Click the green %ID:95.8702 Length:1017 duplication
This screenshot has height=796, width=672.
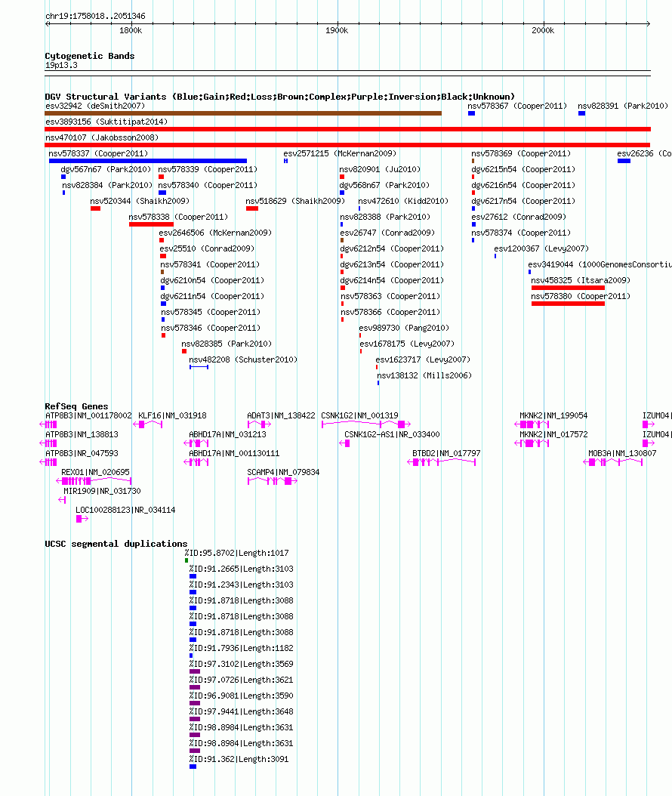point(186,560)
